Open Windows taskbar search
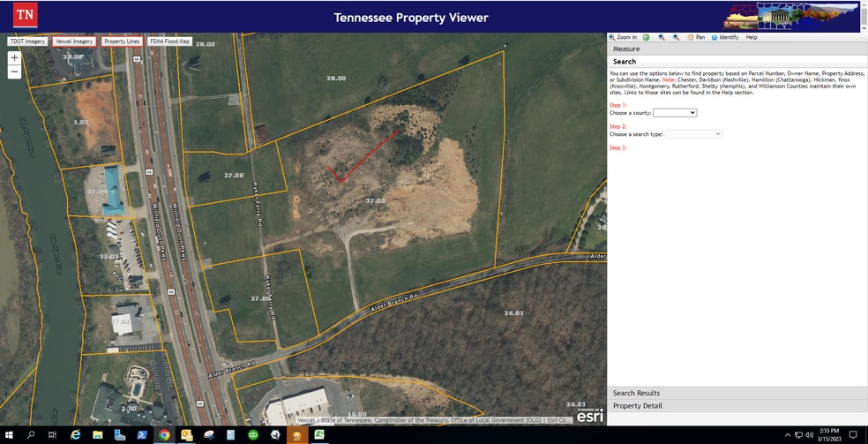868x444 pixels. click(x=31, y=434)
